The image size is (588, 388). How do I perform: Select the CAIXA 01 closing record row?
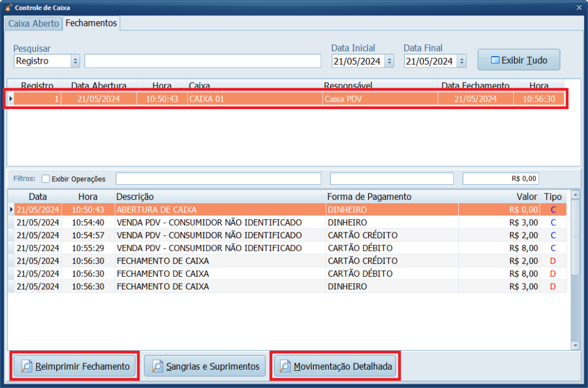click(x=287, y=99)
